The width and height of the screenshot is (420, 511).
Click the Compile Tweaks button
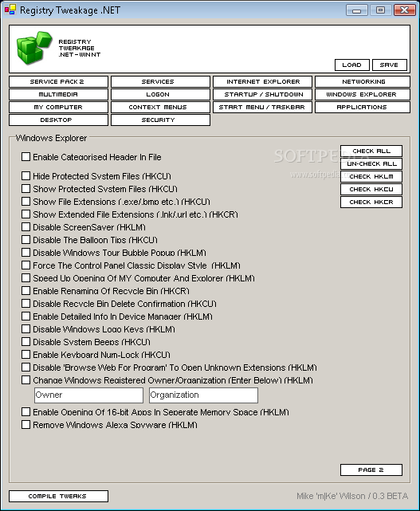[x=58, y=496]
